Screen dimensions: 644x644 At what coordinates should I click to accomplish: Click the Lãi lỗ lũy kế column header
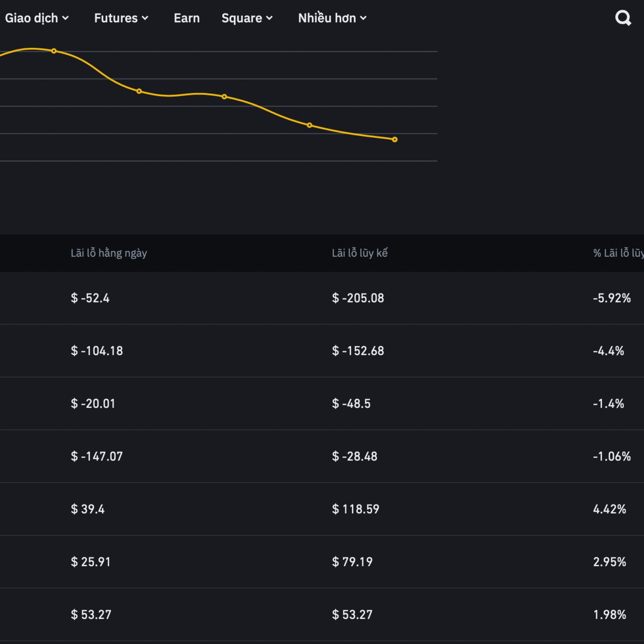360,253
